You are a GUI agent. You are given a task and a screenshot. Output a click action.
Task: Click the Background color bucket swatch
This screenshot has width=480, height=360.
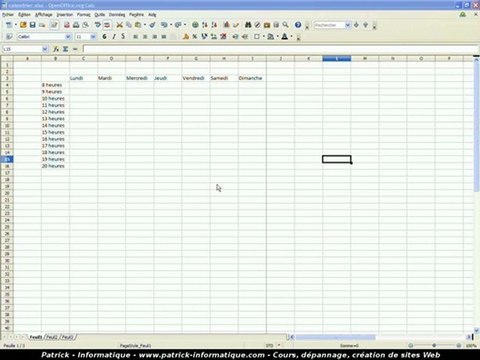click(270, 37)
